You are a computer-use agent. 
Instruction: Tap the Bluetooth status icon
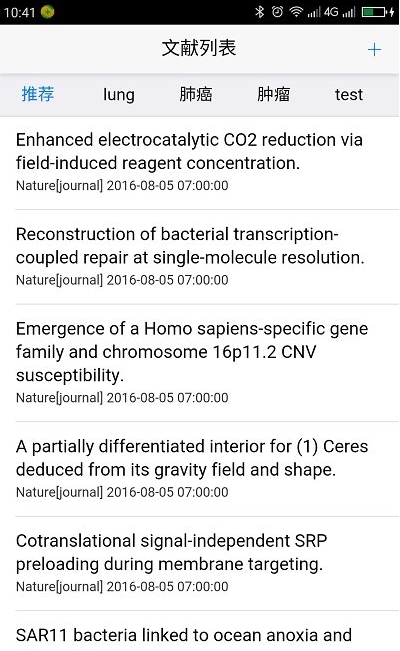coord(260,12)
